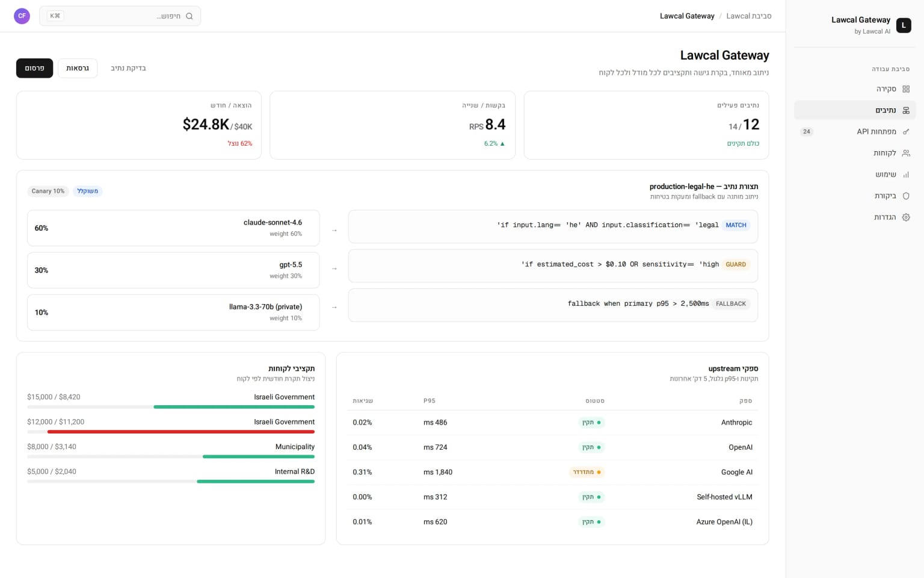Click the search magnifier icon

189,16
